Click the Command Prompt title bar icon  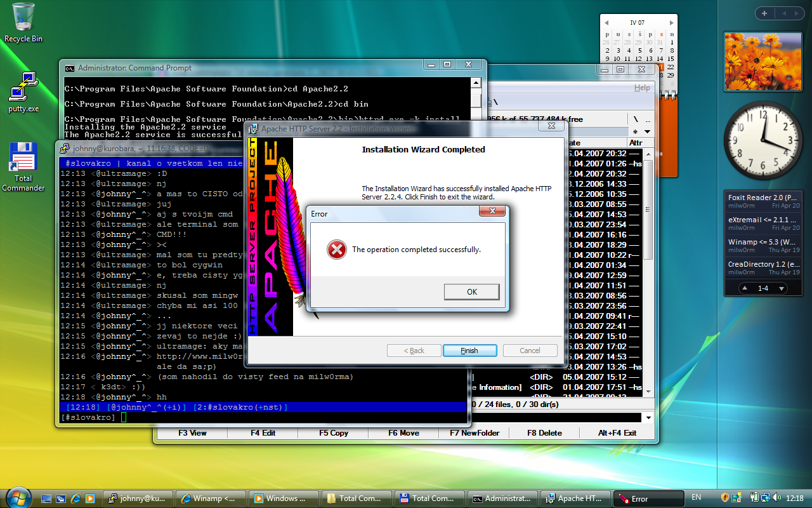[x=70, y=68]
